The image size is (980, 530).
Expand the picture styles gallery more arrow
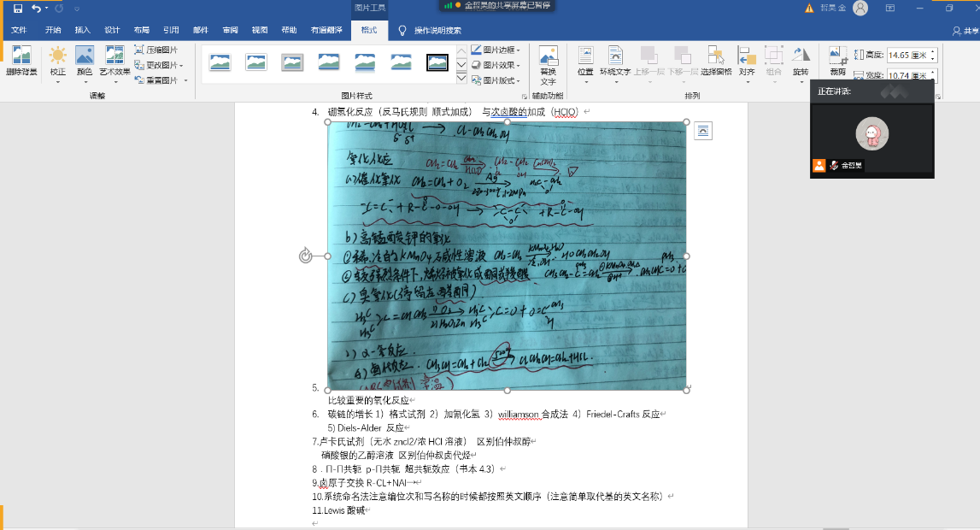461,78
